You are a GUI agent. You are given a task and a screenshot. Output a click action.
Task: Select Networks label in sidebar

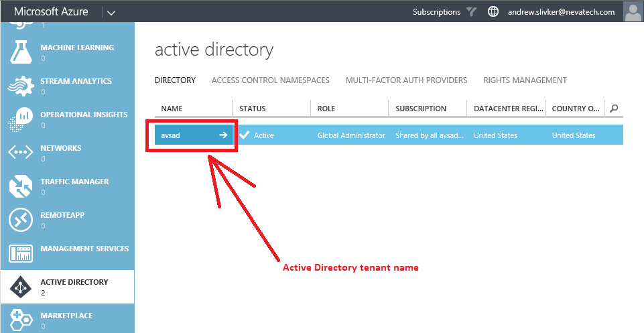pos(61,148)
